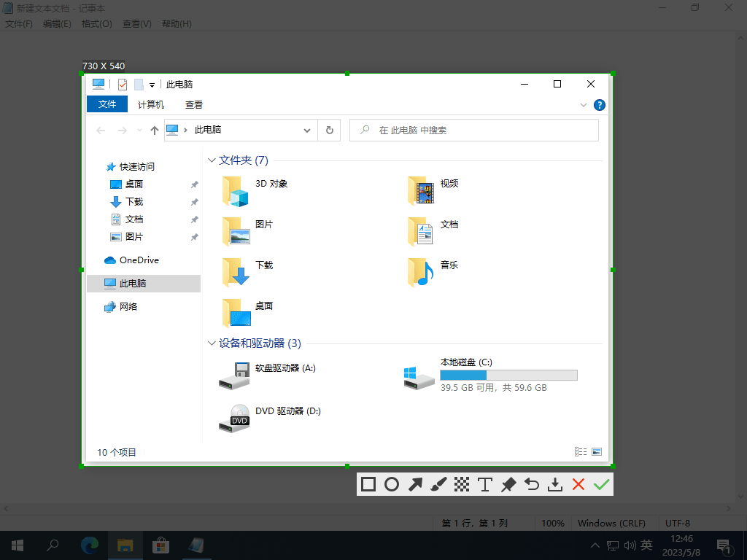Activate the mosaic blur tool
Screen dimensions: 747x560
pos(462,484)
